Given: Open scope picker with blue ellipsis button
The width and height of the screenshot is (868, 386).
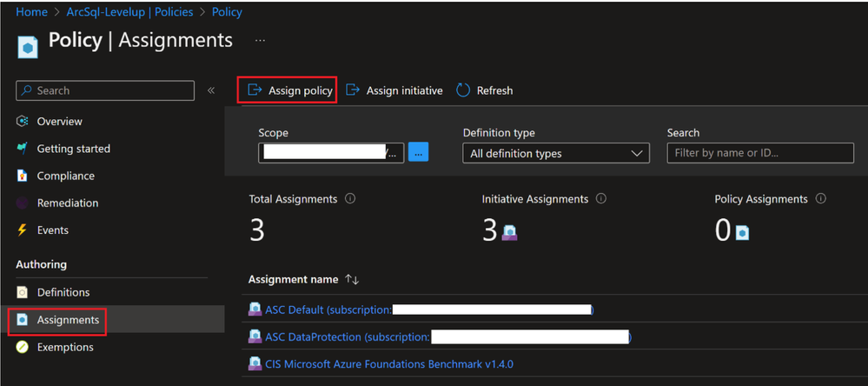Looking at the screenshot, I should (419, 152).
